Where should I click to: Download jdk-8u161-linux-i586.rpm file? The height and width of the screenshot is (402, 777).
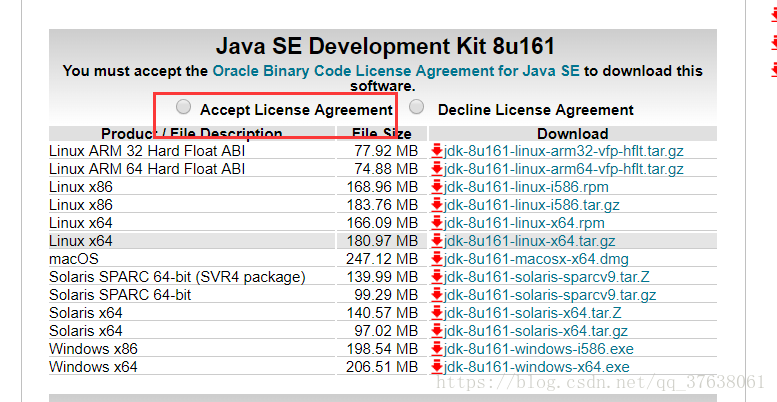[x=526, y=187]
